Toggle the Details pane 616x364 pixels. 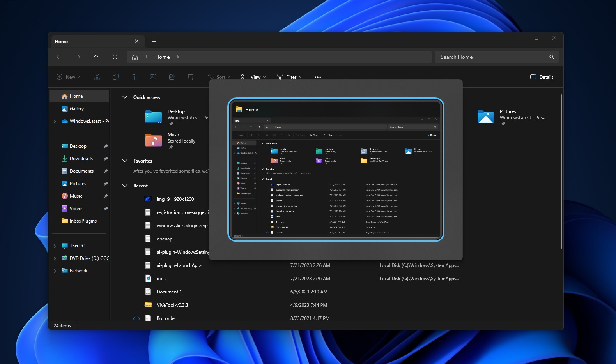tap(542, 77)
